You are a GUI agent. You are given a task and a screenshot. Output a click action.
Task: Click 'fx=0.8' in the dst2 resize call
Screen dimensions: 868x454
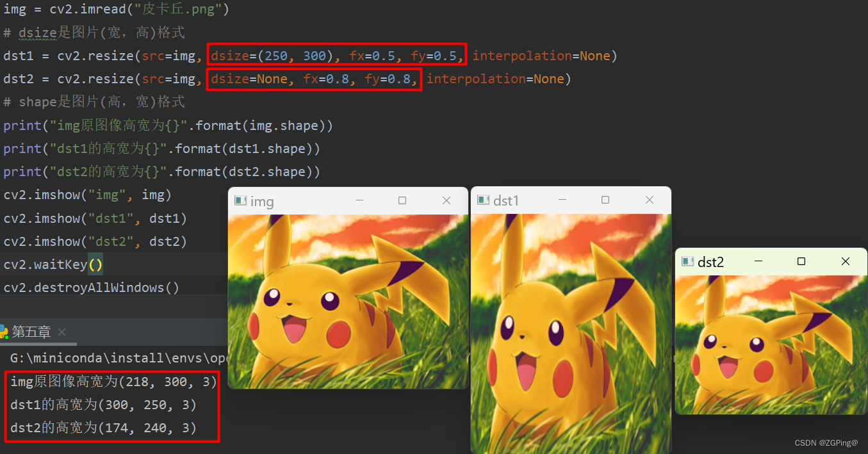point(326,79)
